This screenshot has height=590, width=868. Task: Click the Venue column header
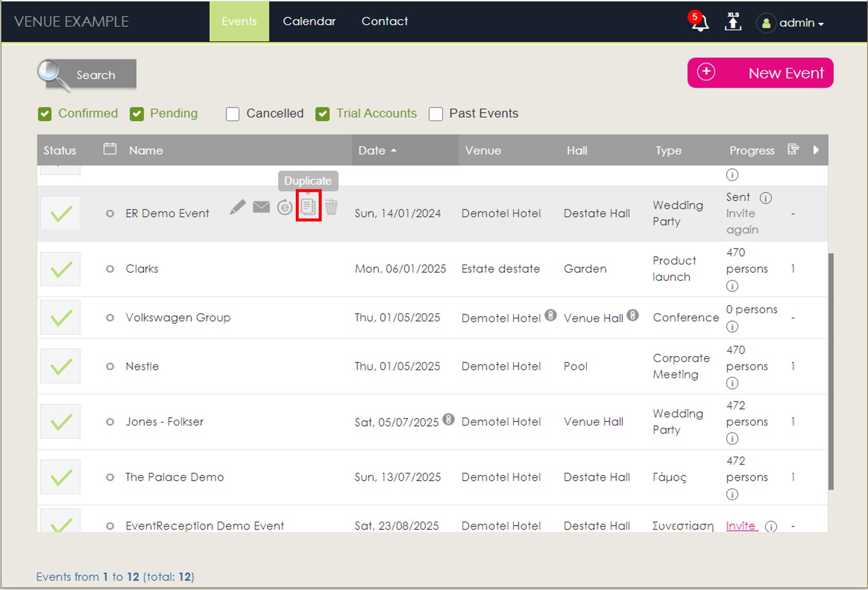483,150
